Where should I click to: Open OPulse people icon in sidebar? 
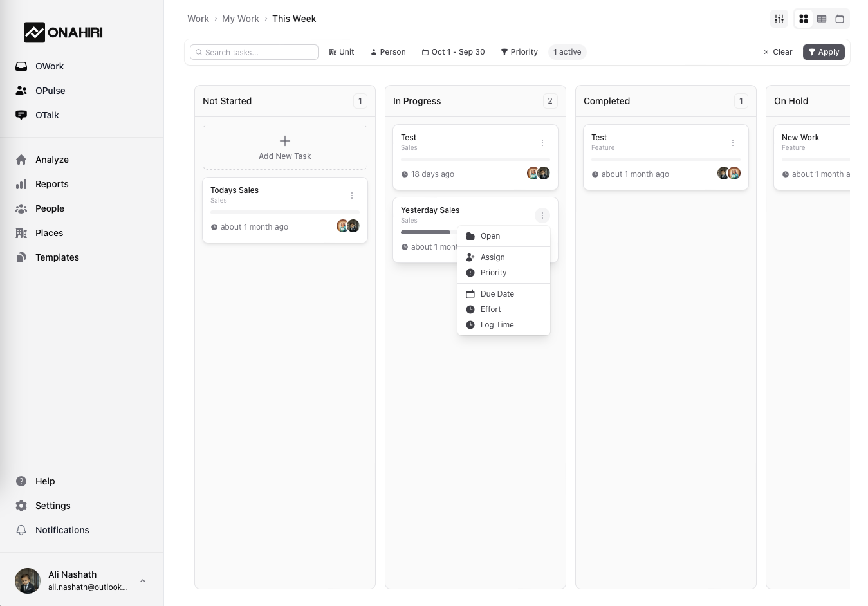(x=21, y=91)
